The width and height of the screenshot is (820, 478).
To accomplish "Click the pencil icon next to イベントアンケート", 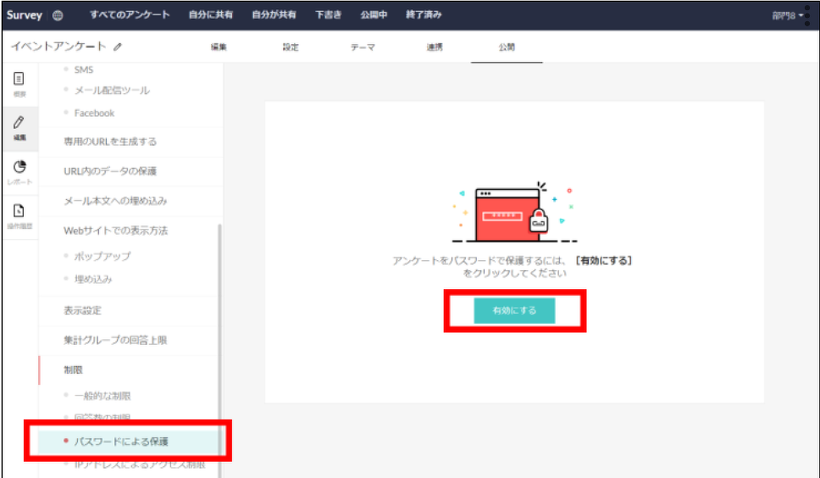I will [x=118, y=46].
